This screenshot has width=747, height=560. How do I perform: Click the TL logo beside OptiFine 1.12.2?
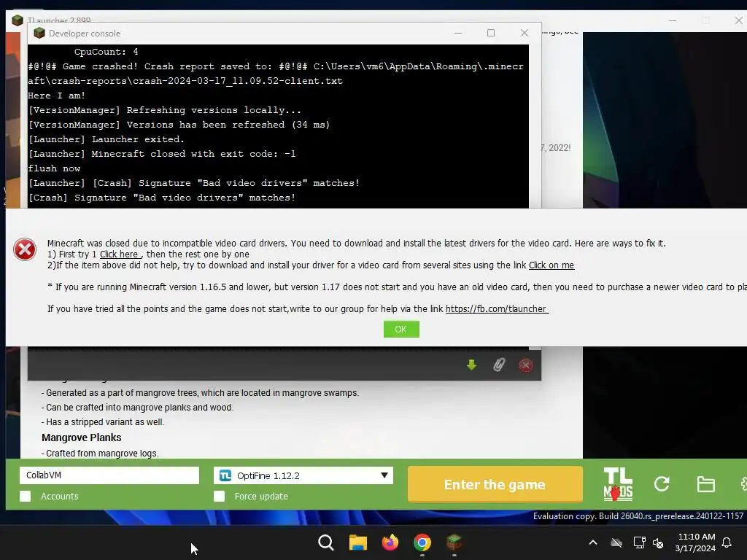point(225,475)
